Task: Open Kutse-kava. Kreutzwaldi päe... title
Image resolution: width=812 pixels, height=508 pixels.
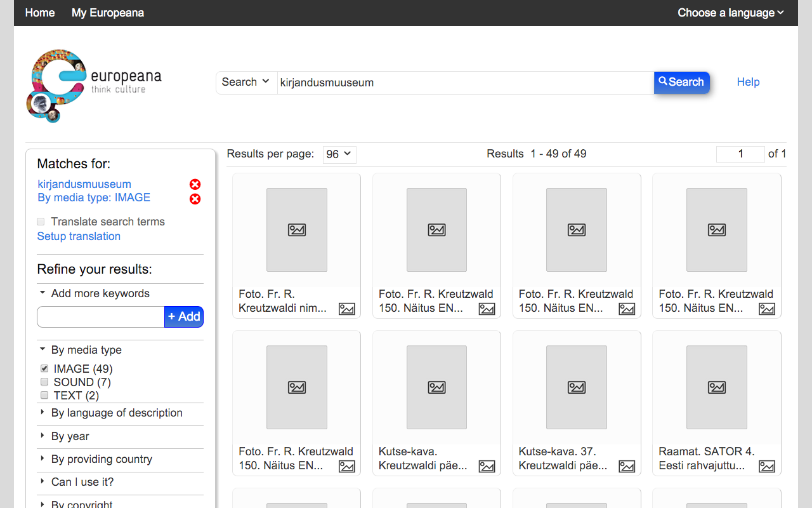Action: click(423, 458)
